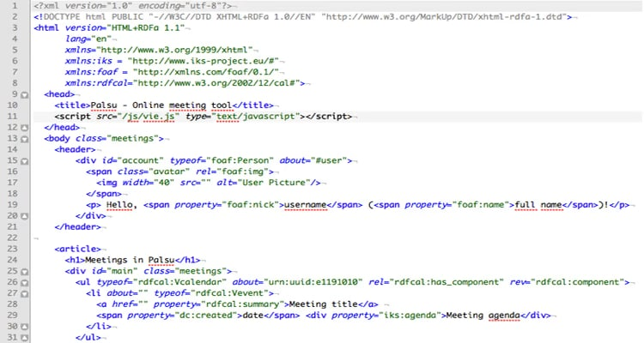Click the "User Picture" alt text

pyautogui.click(x=273, y=183)
